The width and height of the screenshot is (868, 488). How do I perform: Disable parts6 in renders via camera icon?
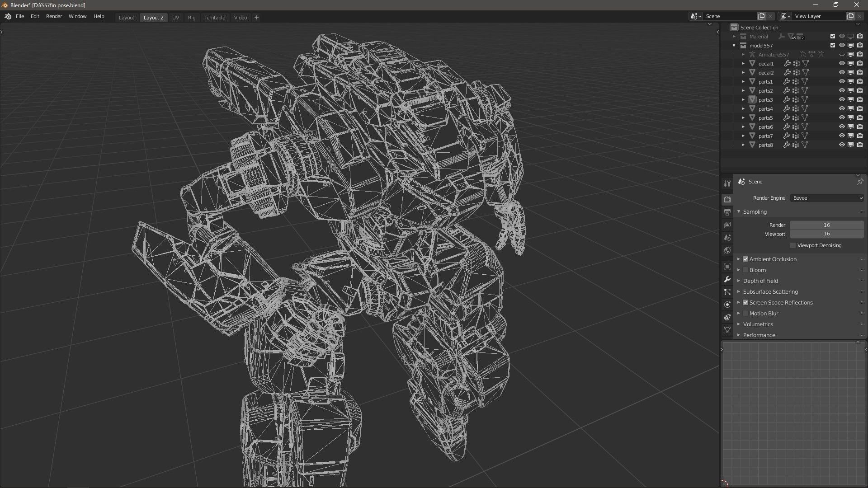point(859,127)
